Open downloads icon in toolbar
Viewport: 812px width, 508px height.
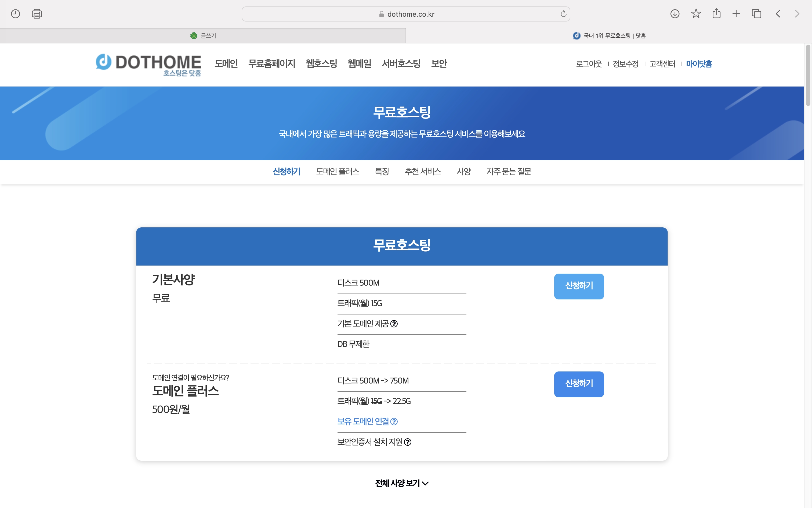(675, 14)
